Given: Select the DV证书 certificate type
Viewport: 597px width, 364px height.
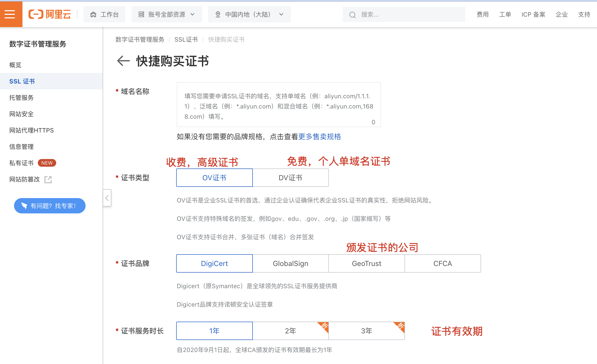Looking at the screenshot, I should tap(290, 178).
